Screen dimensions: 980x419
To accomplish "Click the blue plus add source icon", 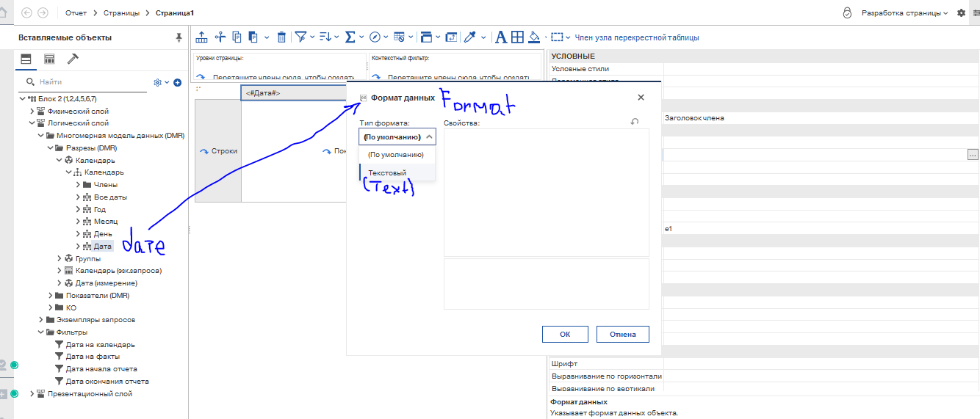I will 177,82.
